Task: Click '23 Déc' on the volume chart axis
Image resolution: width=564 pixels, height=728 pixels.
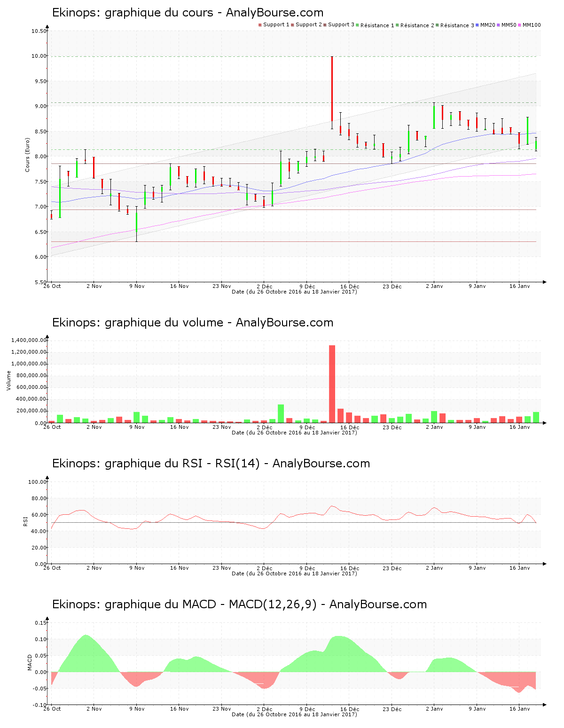Action: 392,427
